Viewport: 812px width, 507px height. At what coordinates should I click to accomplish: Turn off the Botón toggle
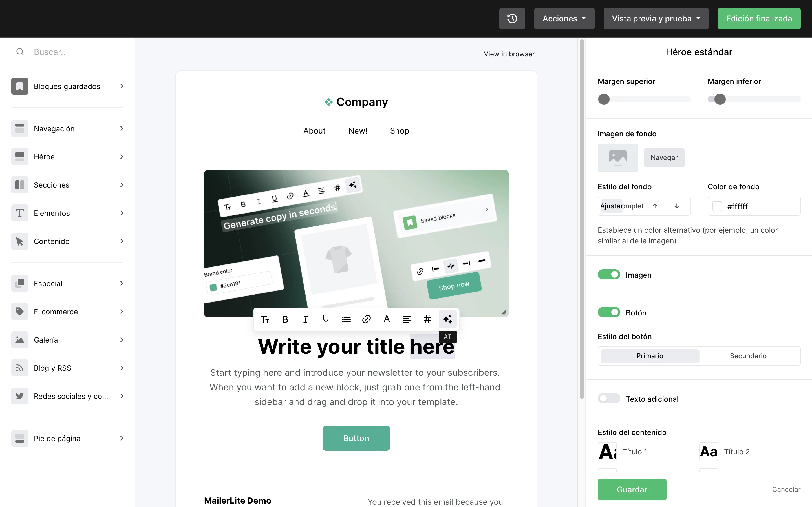click(609, 312)
